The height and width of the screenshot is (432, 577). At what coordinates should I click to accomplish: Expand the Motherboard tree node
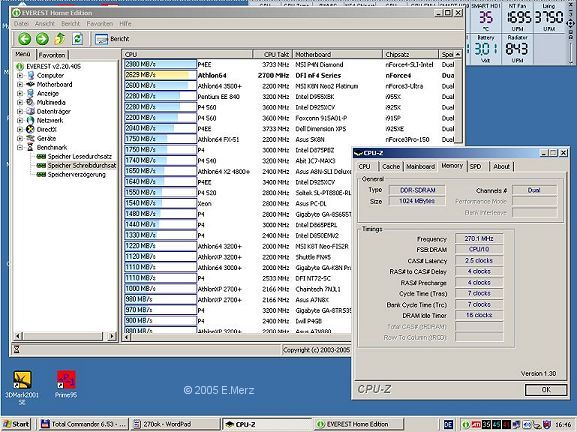click(x=20, y=84)
